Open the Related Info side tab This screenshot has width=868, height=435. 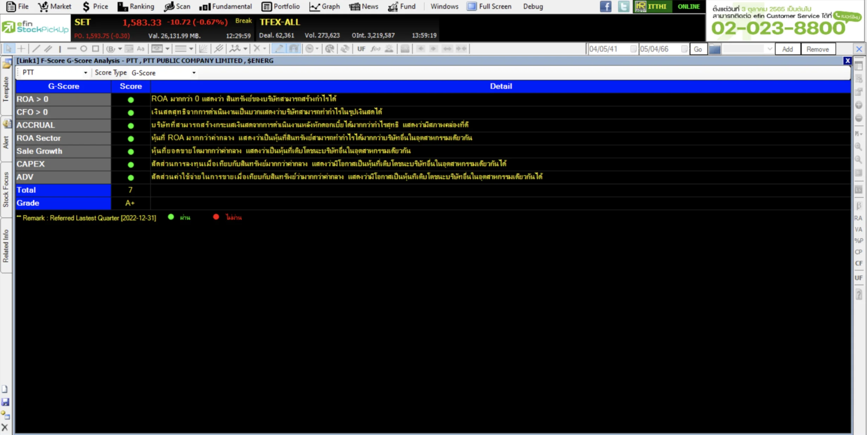pos(6,246)
